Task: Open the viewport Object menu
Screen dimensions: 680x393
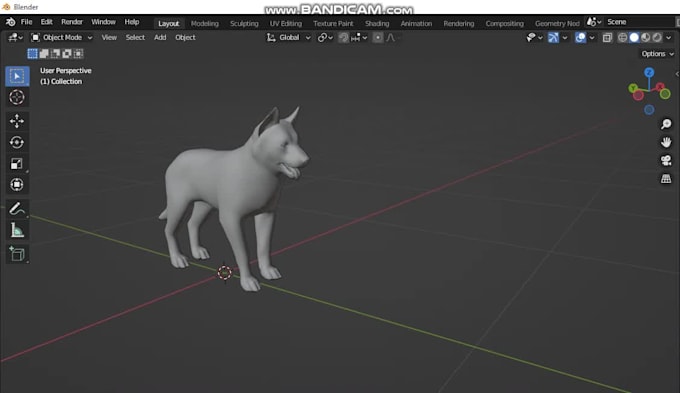Action: [x=185, y=38]
